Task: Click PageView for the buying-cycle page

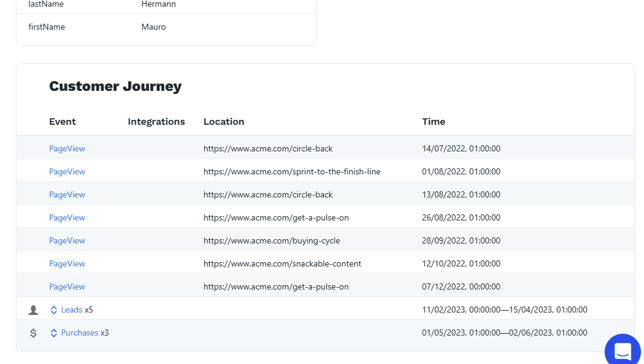Action: coord(67,240)
